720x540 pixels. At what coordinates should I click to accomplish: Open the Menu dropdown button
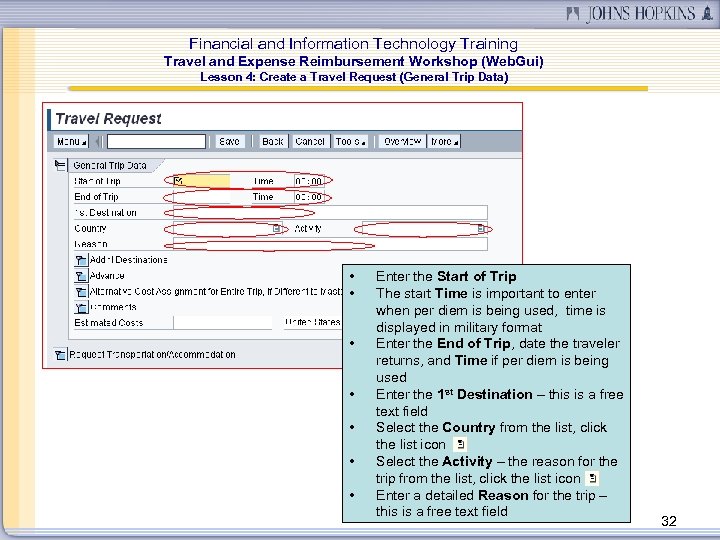click(x=71, y=141)
